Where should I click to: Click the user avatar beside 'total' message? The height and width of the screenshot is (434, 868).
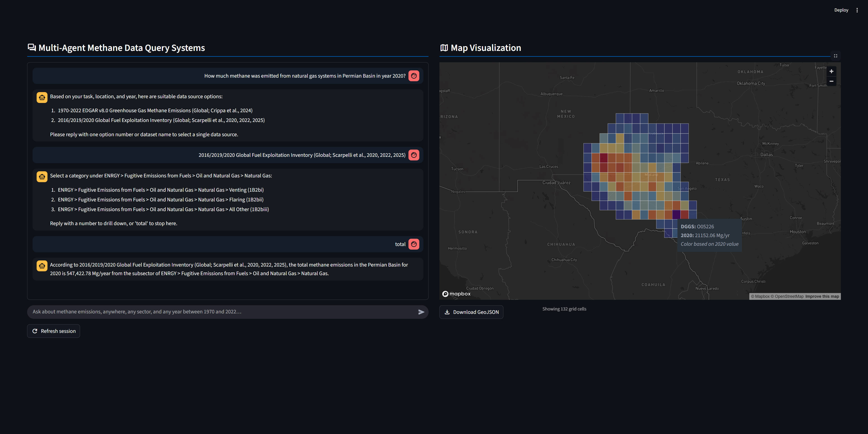(413, 244)
